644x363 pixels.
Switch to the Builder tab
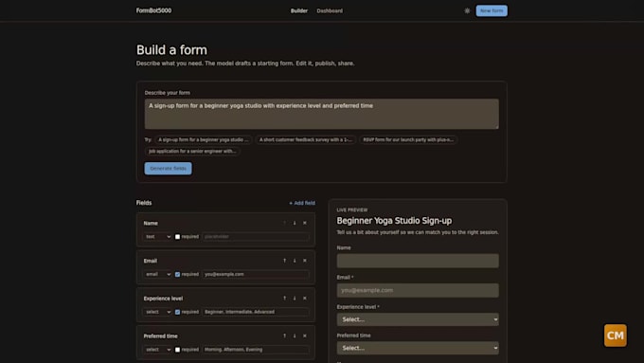click(x=299, y=10)
